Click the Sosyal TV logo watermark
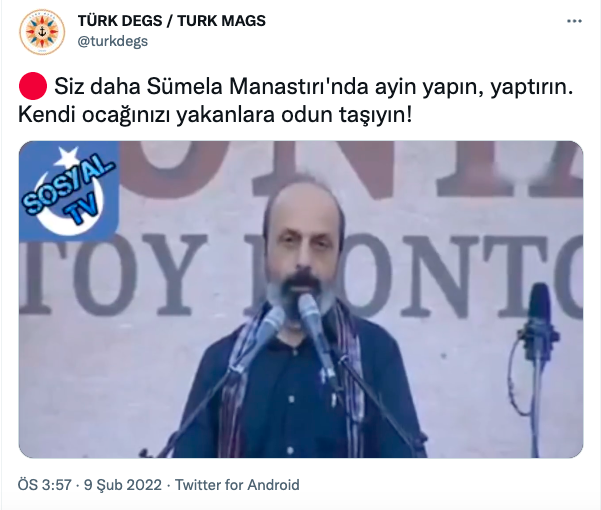Image resolution: width=601 pixels, height=510 pixels. (69, 190)
